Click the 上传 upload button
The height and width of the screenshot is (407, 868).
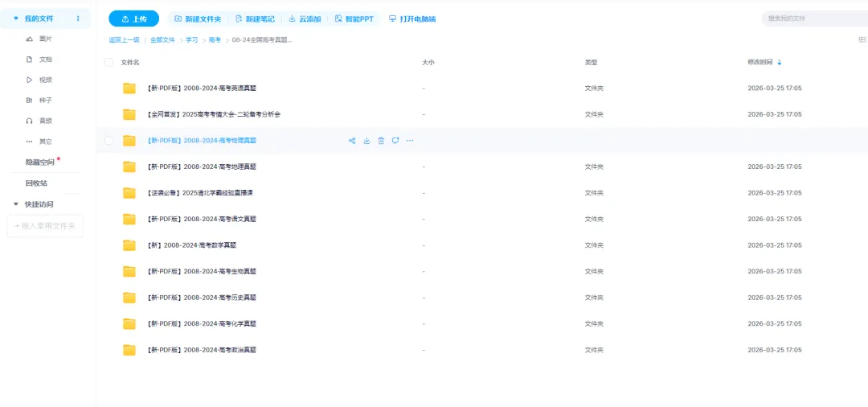tap(134, 18)
